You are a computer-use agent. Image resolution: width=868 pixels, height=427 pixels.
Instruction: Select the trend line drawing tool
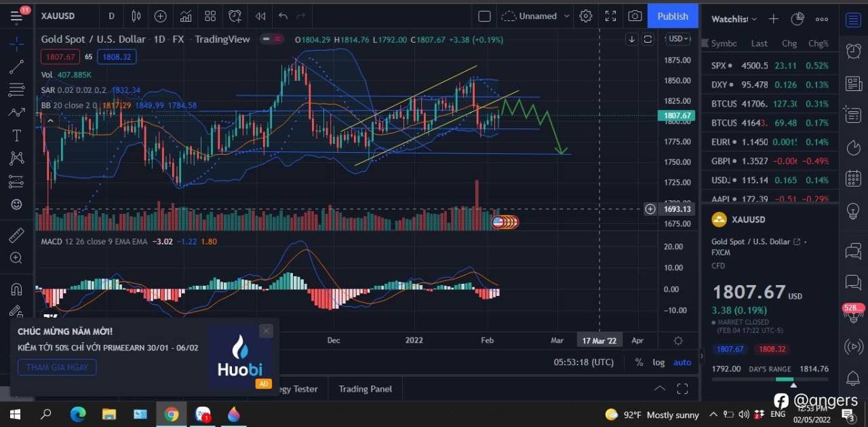click(x=16, y=67)
